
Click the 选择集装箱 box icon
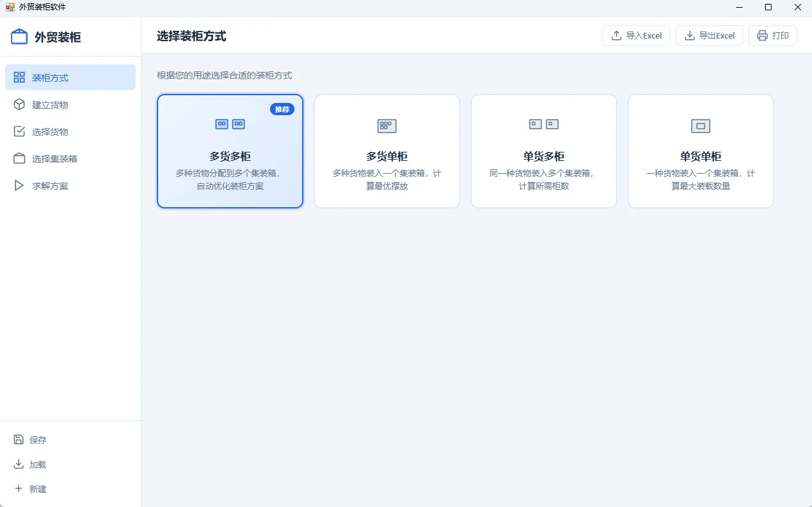point(19,158)
